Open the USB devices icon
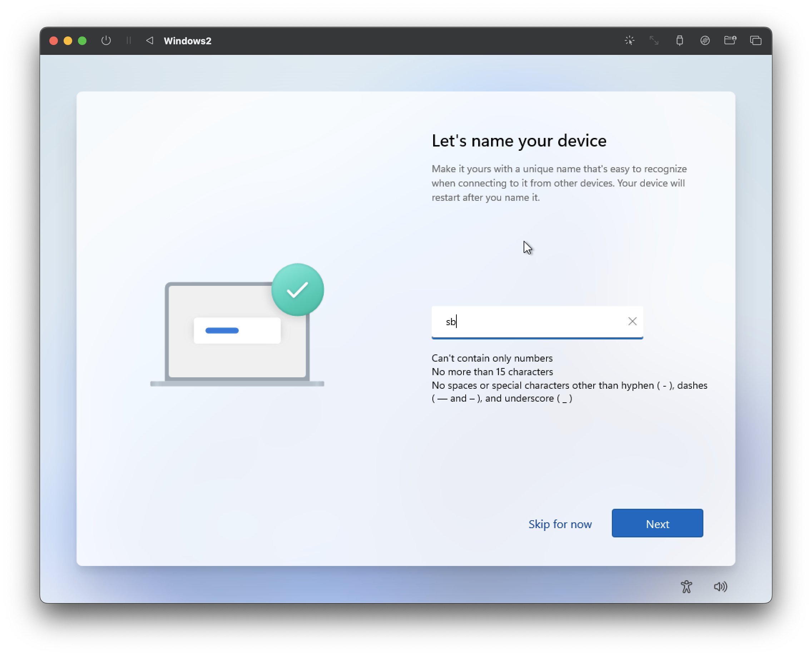Viewport: 812px width, 656px height. tap(679, 40)
